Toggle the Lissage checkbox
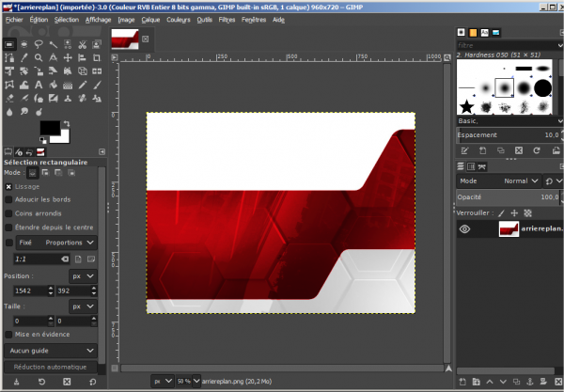This screenshot has height=392, width=564. tap(9, 186)
